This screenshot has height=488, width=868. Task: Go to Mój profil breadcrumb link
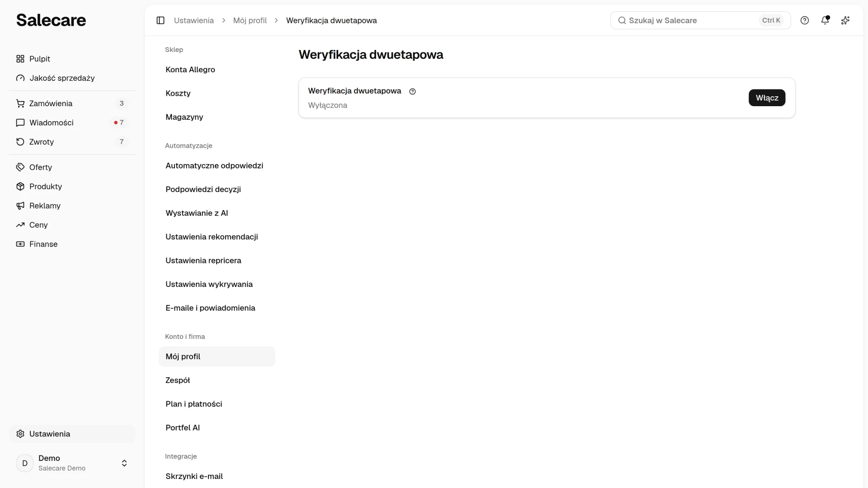pyautogui.click(x=250, y=20)
